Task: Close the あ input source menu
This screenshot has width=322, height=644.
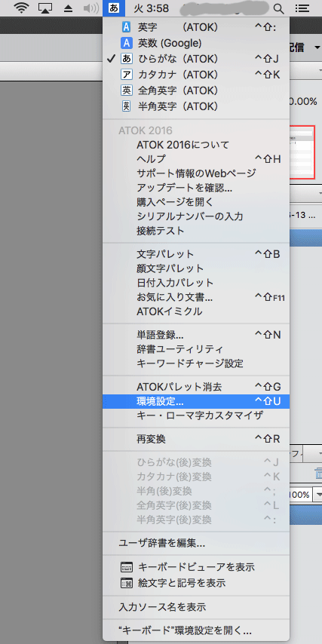Action: click(x=114, y=8)
